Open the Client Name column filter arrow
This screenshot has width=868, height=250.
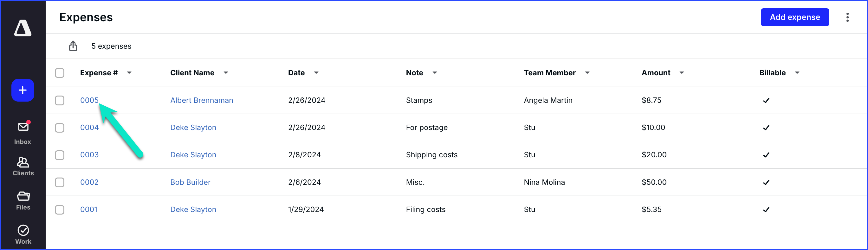coord(226,73)
